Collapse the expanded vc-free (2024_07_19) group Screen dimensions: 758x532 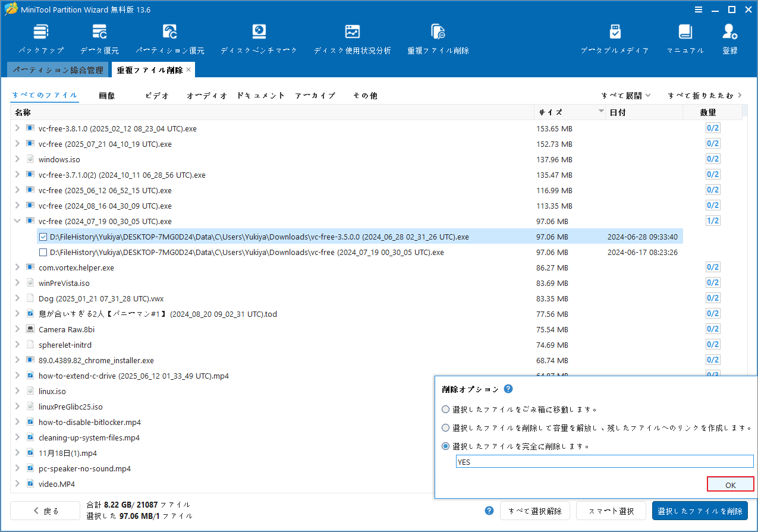click(x=17, y=221)
